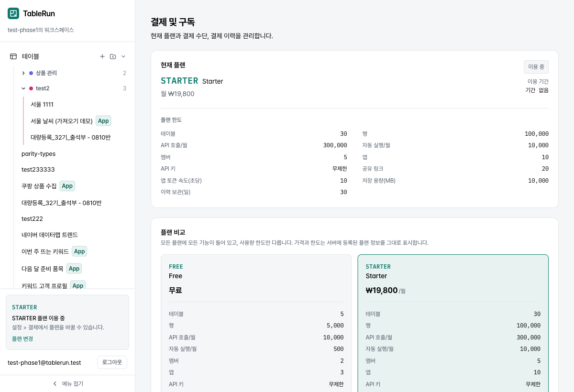Click the 이용 중 status badge
Screen dimensions: 574x392
tap(536, 67)
